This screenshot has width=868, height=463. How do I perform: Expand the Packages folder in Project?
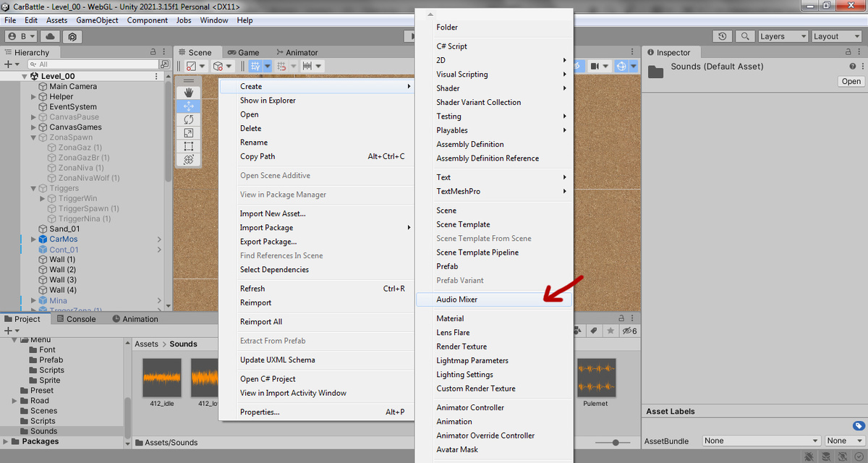click(7, 441)
